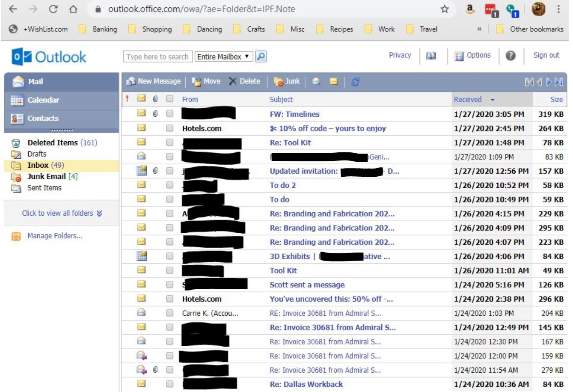Switch to the Contacts section
The image size is (573, 392).
pyautogui.click(x=61, y=119)
